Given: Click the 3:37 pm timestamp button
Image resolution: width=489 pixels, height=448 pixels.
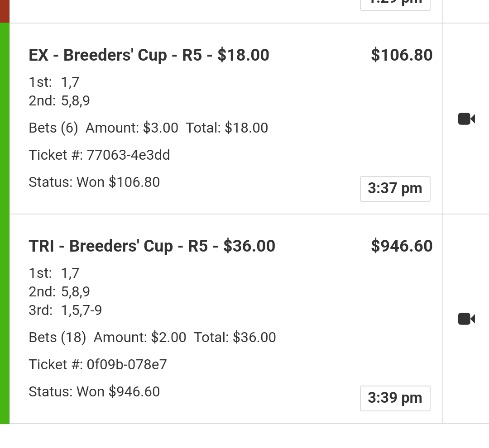Looking at the screenshot, I should 395,189.
